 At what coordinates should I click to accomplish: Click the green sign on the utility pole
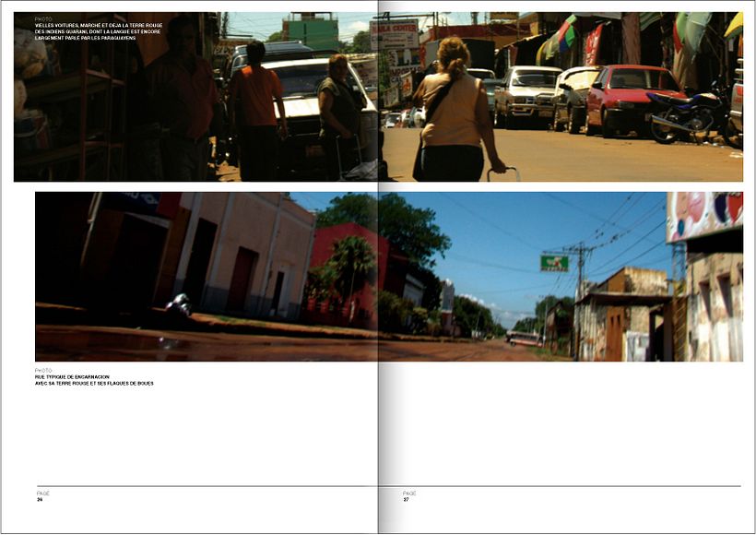tap(554, 264)
